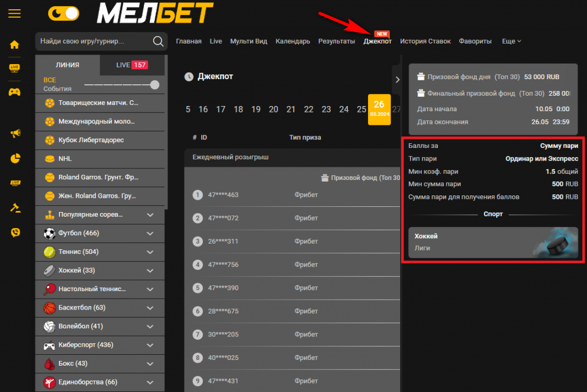Viewport: 587px width, 392px height.
Task: Open the live TV icon in sidebar
Action: coord(14,68)
